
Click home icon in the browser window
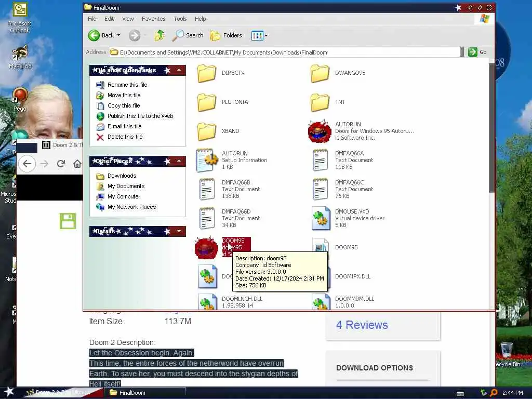point(77,164)
